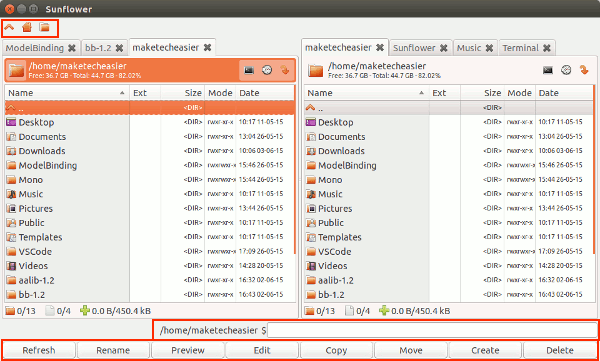Select bb-1.2 folder in right pane
The width and height of the screenshot is (600, 361).
[448, 295]
